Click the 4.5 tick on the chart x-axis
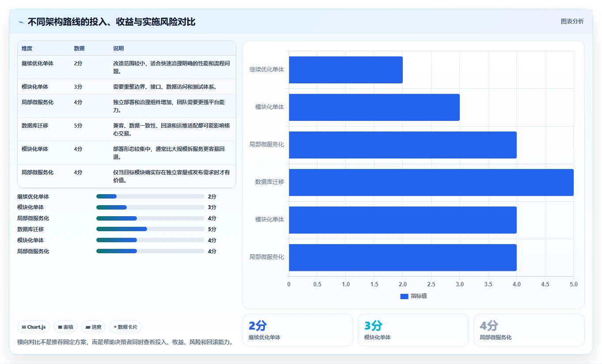 pyautogui.click(x=545, y=284)
